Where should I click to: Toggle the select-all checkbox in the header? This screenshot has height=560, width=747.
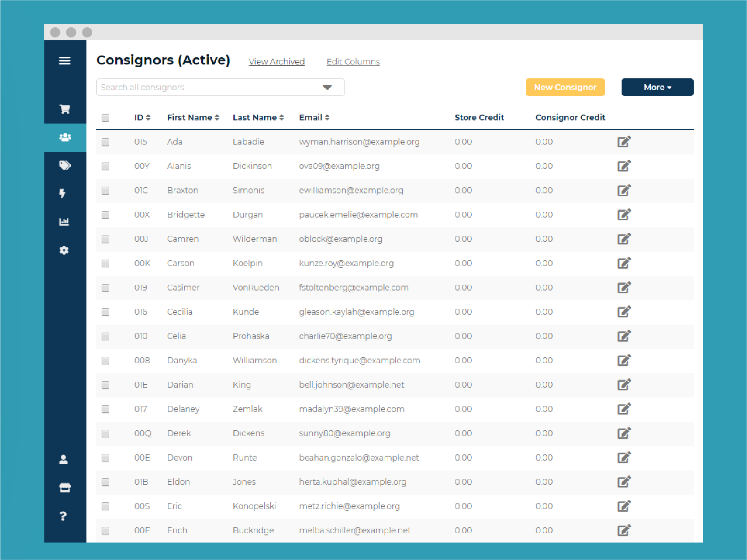106,118
